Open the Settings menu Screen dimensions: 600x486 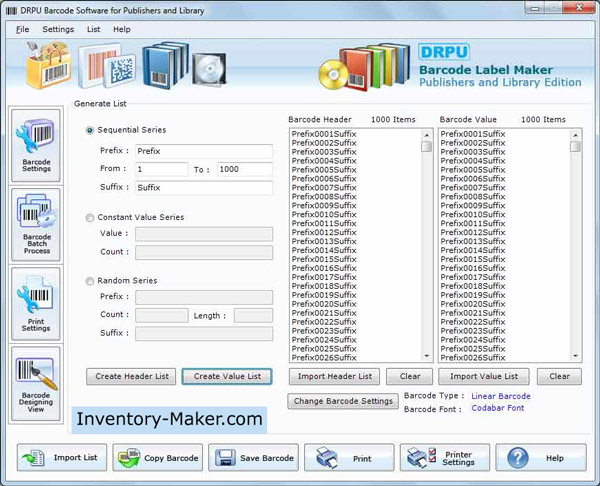(58, 30)
